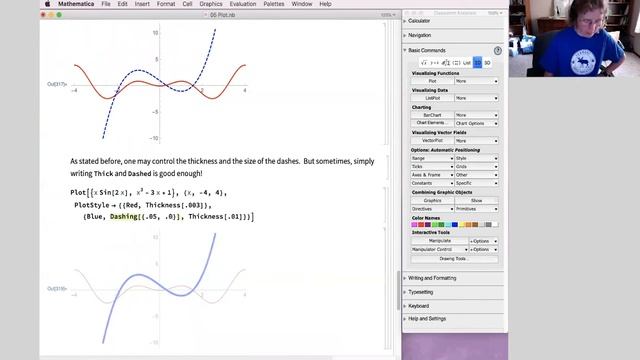Open the Ticks options dropdown
The width and height of the screenshot is (640, 360).
432,167
